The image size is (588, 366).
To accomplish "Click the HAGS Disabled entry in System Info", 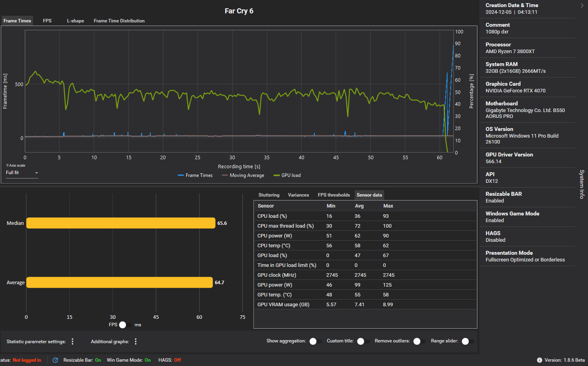I will tap(527, 237).
